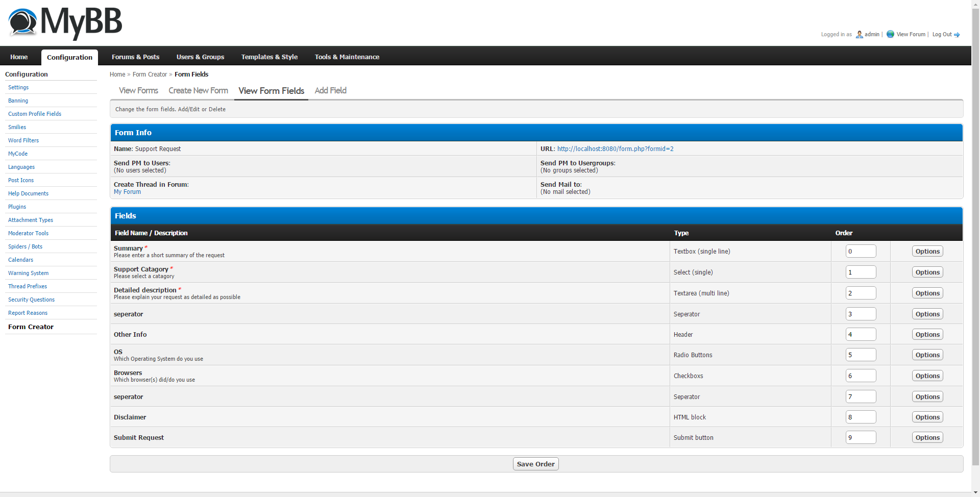The height and width of the screenshot is (497, 980).
Task: Click the admin user icon
Action: 859,35
